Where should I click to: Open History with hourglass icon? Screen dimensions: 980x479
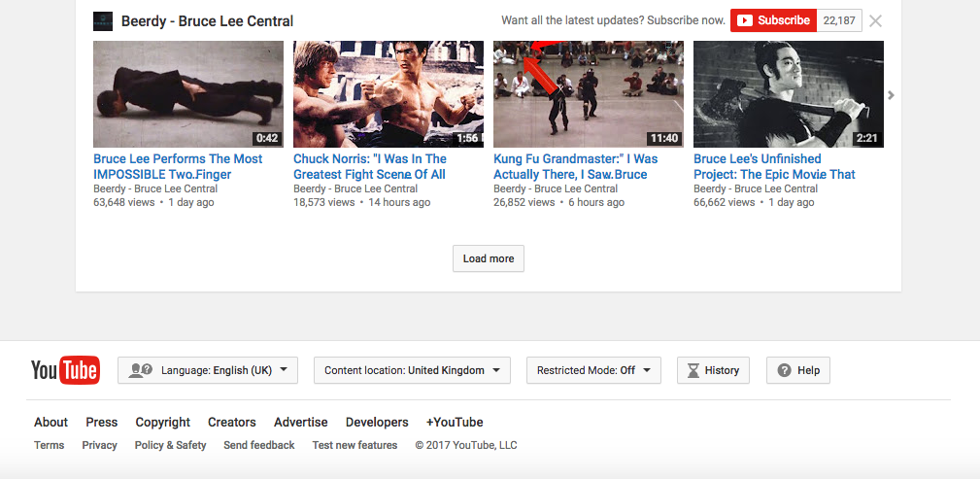click(x=713, y=370)
